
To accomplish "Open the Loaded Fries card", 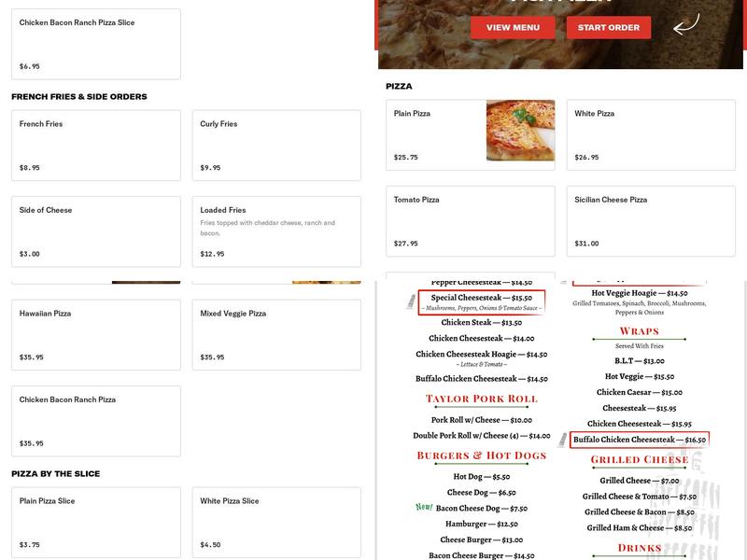I will 276,231.
